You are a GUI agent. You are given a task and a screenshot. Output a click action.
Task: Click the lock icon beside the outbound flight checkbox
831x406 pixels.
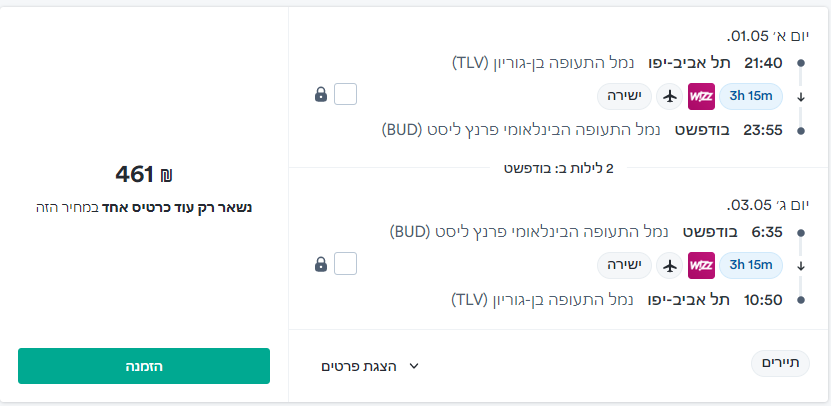[x=320, y=95]
